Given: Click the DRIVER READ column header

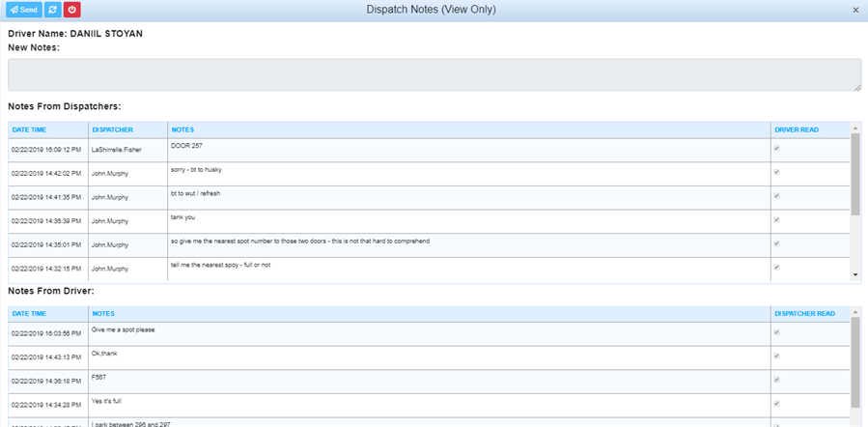Looking at the screenshot, I should coord(797,129).
